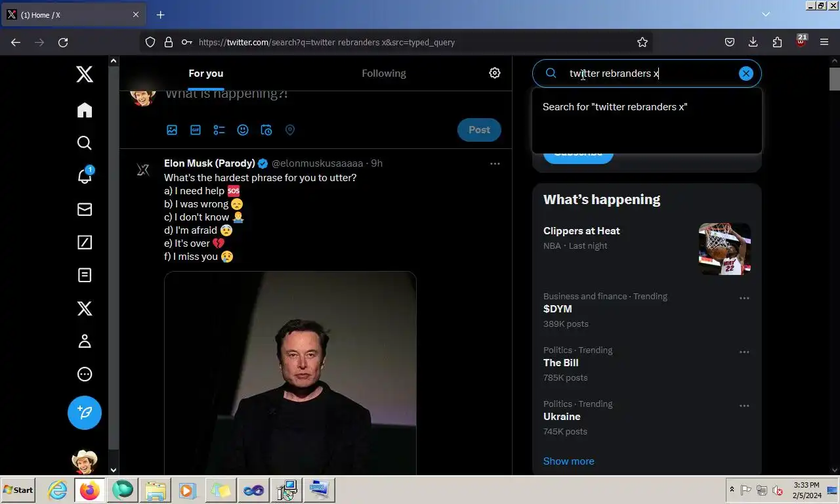
Task: Open more options for The Bill trend
Action: (x=744, y=352)
